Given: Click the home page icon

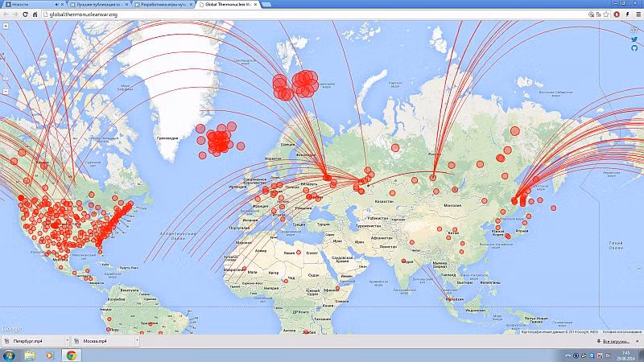Looking at the screenshot, I should [x=33, y=14].
